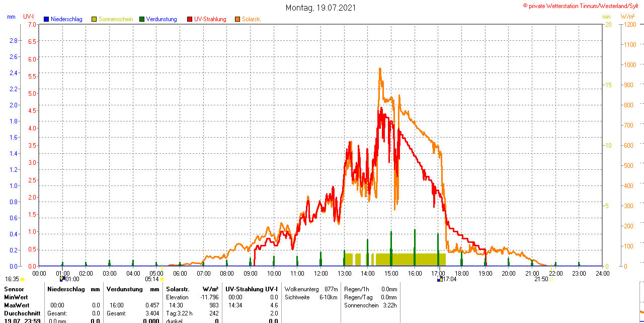Select the UV-Strahlung legend label
This screenshot has width=644, height=323.
point(210,19)
